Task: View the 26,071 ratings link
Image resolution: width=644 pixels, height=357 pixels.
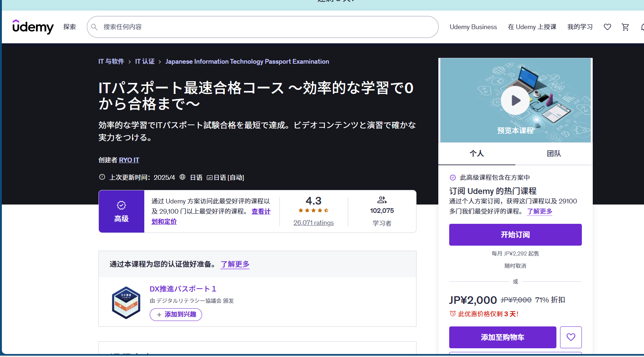Action: (314, 223)
